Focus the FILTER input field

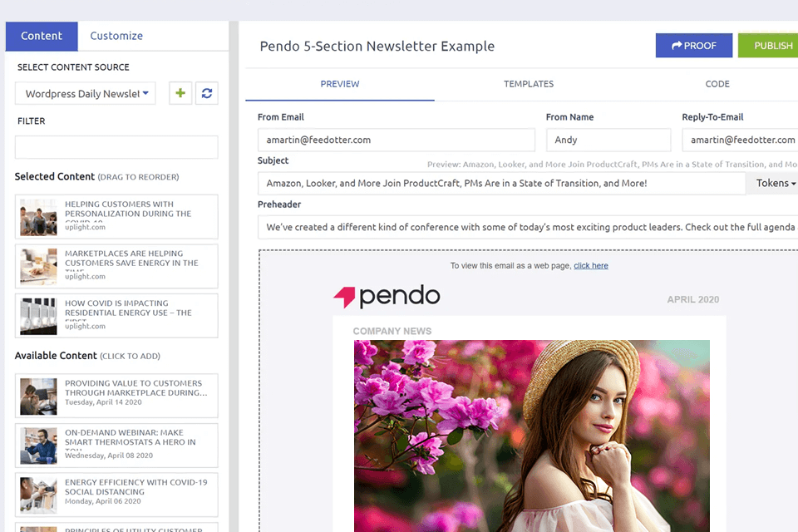(116, 147)
